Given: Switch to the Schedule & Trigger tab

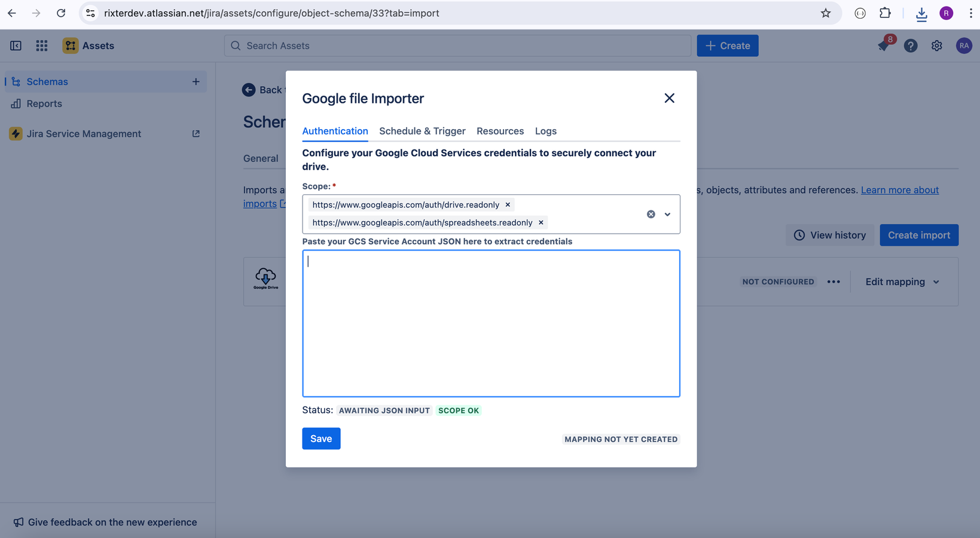Looking at the screenshot, I should pyautogui.click(x=422, y=131).
